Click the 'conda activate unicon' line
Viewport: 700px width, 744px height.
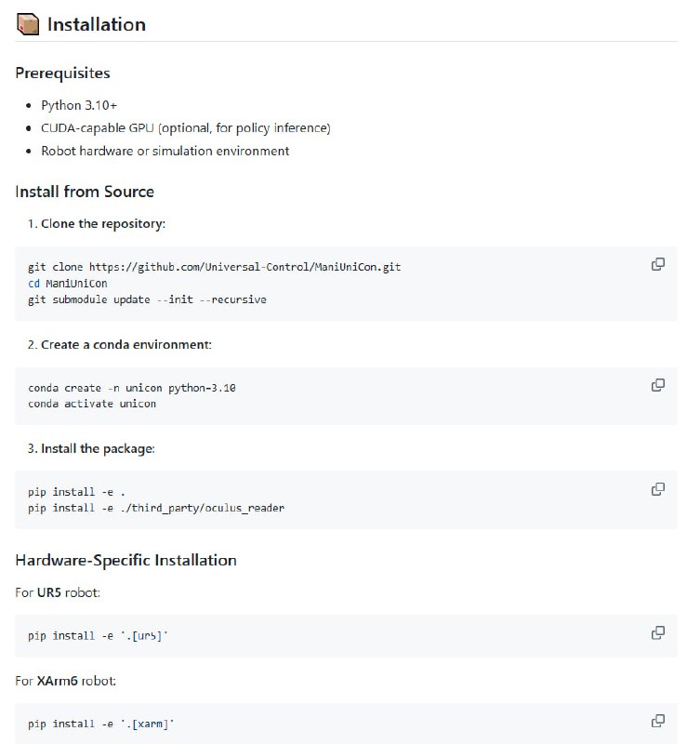(x=92, y=404)
